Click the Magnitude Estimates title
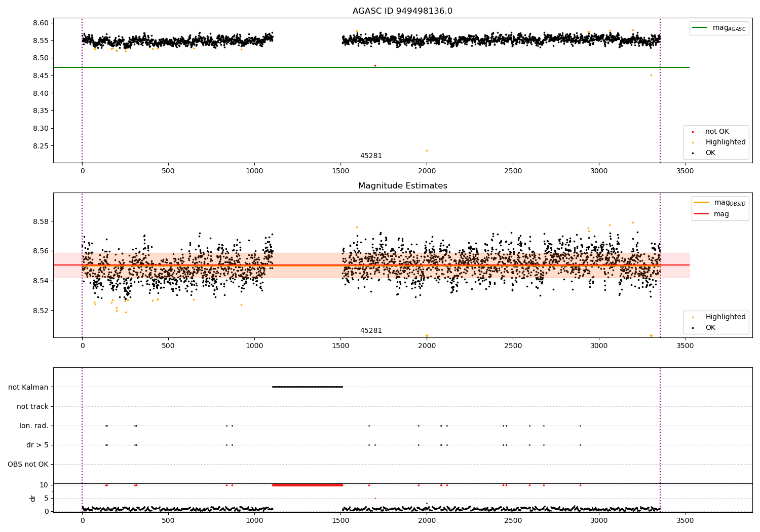Image resolution: width=760 pixels, height=532 pixels. pos(402,186)
